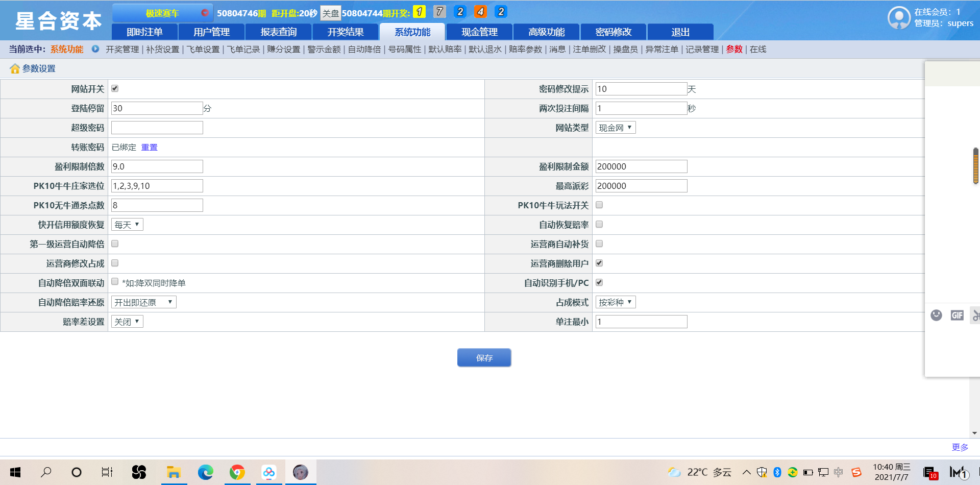The height and width of the screenshot is (485, 980).
Task: Click the home icon beside 参数设置
Action: (x=15, y=68)
